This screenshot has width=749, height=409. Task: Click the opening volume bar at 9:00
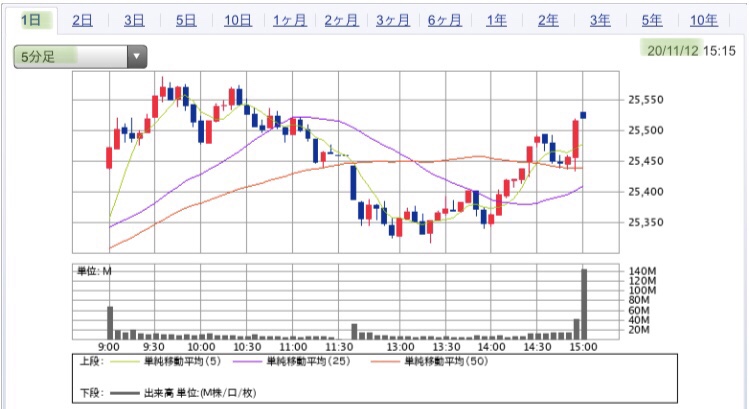tap(110, 323)
